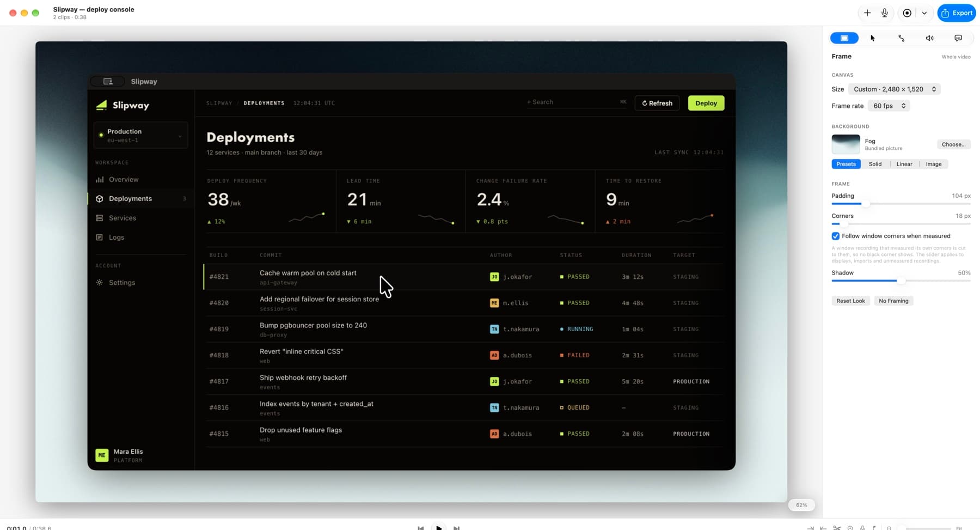Click PRODUCTION target in the #4817 row
The height and width of the screenshot is (530, 980).
pos(691,381)
